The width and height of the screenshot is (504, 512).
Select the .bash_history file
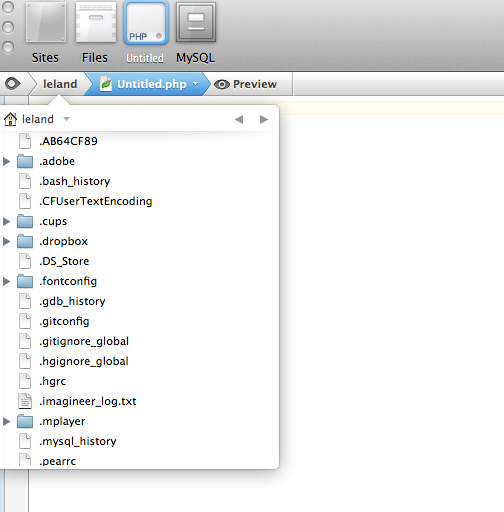(139, 181)
